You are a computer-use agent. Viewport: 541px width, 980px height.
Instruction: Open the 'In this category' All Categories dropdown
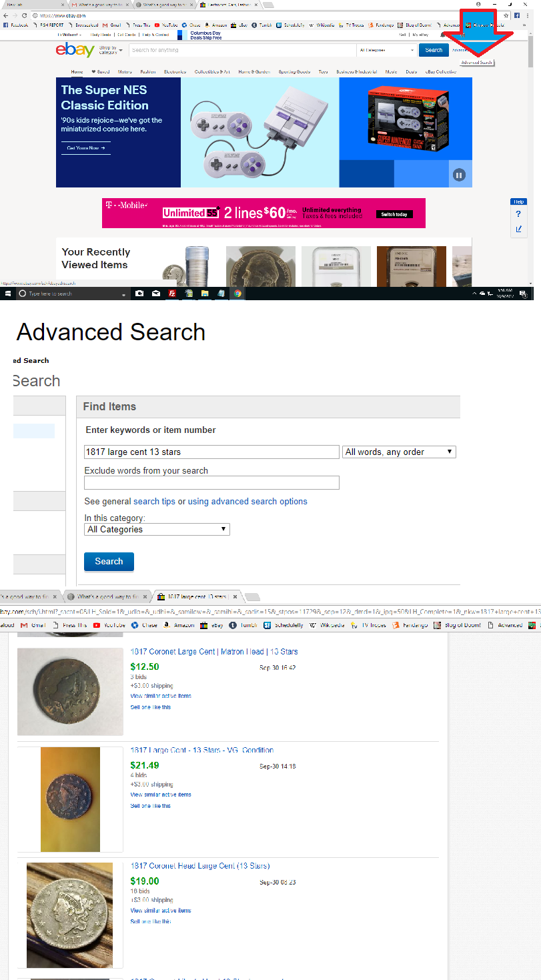[157, 529]
